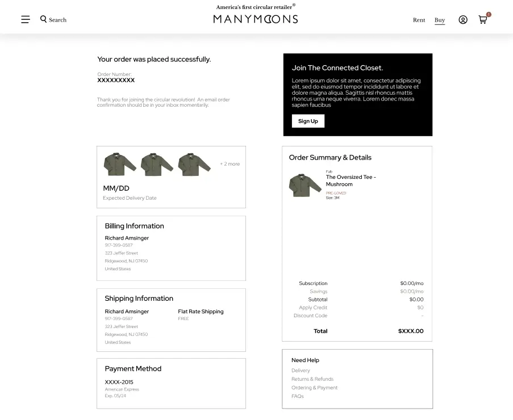Expand the '+ 2 more' items

coord(230,164)
